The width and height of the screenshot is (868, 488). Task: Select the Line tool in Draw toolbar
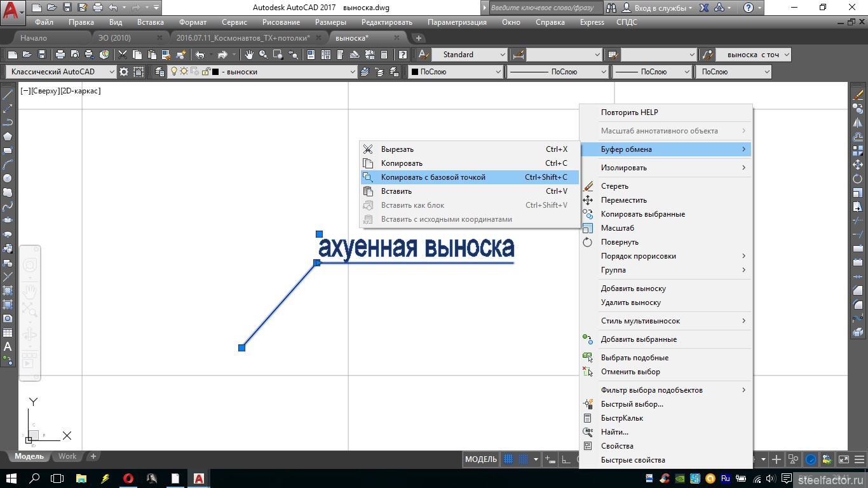pyautogui.click(x=8, y=95)
